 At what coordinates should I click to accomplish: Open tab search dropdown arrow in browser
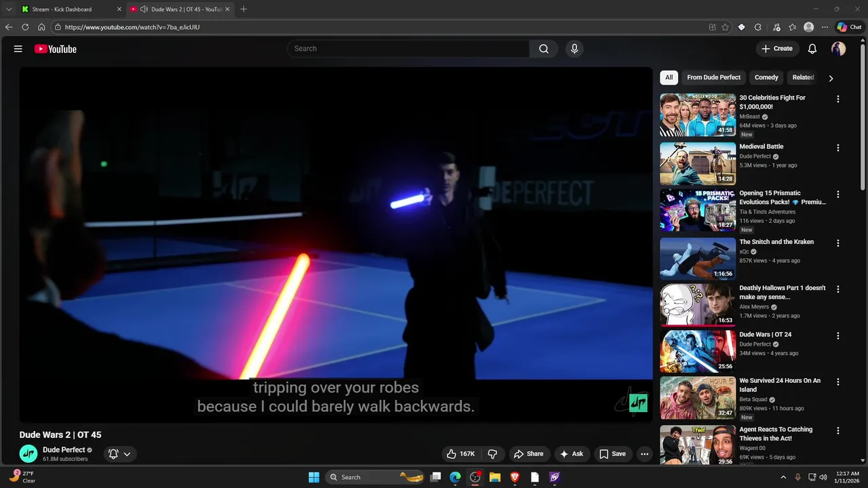(x=9, y=9)
